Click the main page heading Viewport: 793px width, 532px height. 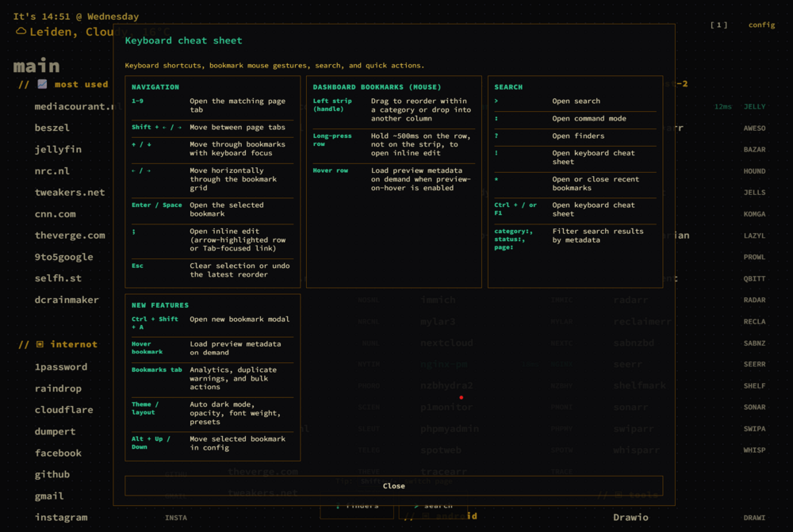pos(36,66)
